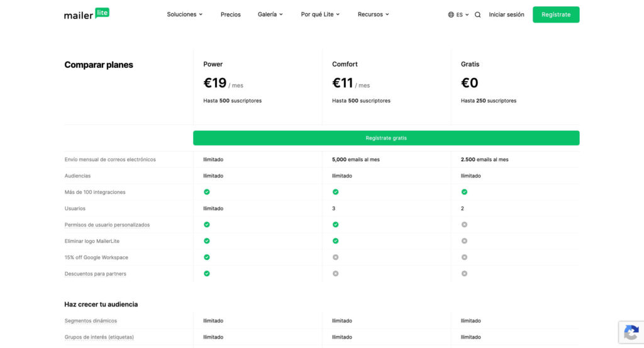The width and height of the screenshot is (644, 348).
Task: Click the €11 / mes price
Action: (x=351, y=84)
